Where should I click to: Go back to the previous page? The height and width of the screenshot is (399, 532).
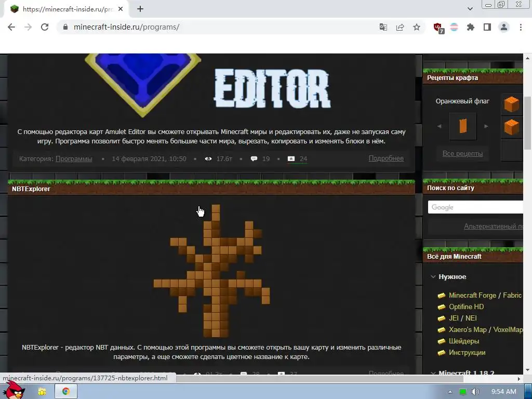pyautogui.click(x=11, y=27)
